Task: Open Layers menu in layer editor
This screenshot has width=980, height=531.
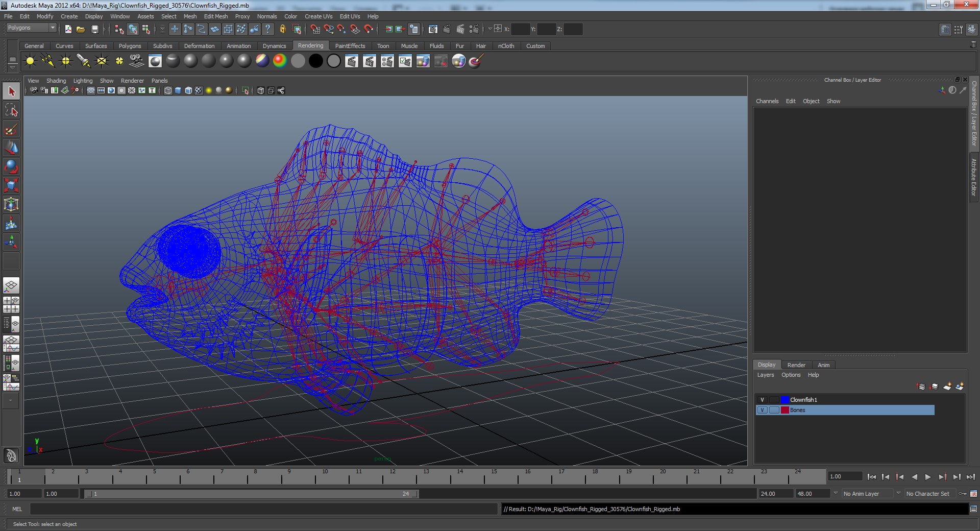Action: [x=765, y=375]
